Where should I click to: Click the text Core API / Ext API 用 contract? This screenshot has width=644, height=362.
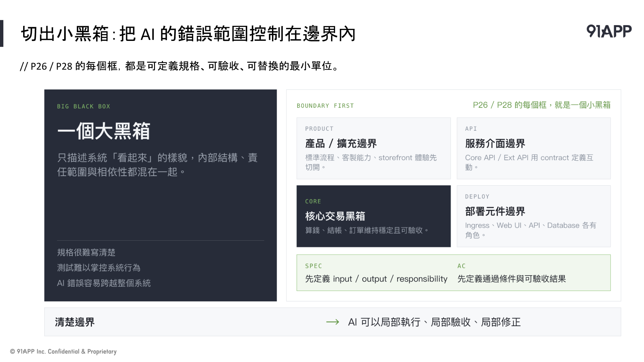click(x=529, y=162)
